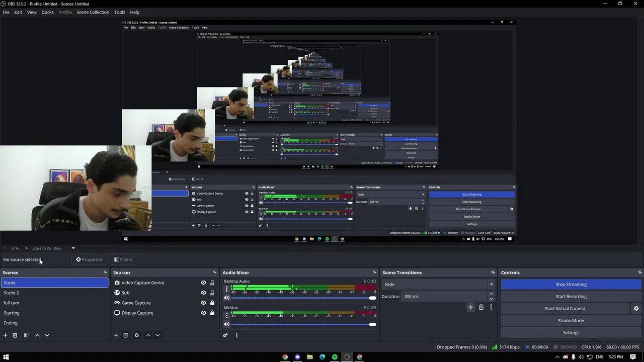Open Desktop Audio three-dot options

tap(226, 289)
